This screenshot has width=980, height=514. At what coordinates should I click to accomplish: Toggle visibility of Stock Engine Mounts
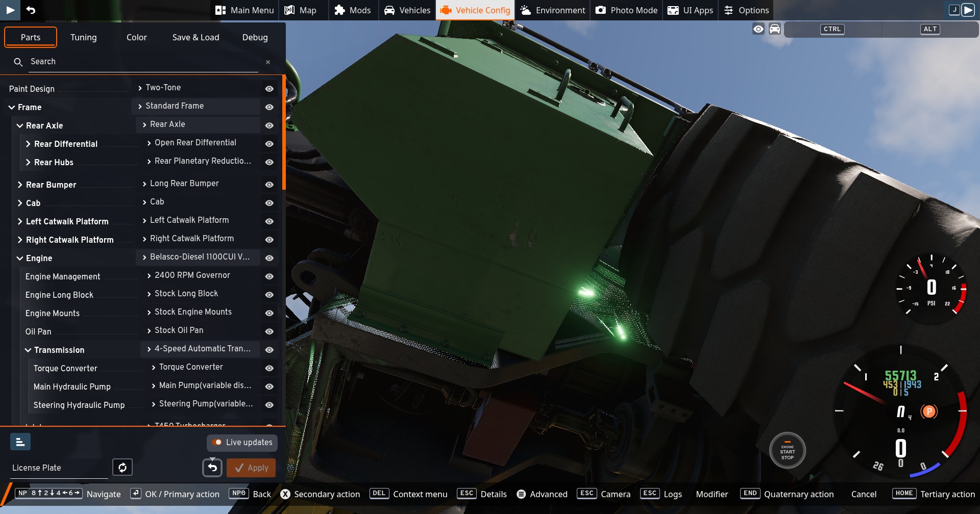pos(269,313)
